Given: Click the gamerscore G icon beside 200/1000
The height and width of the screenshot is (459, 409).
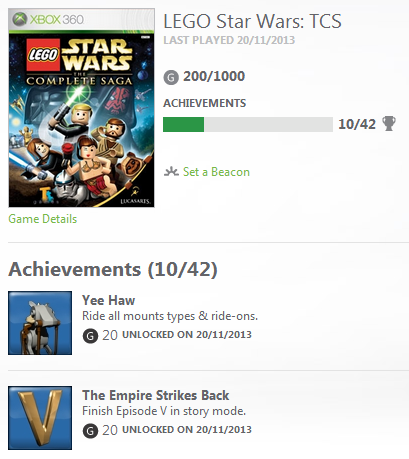Looking at the screenshot, I should [171, 78].
